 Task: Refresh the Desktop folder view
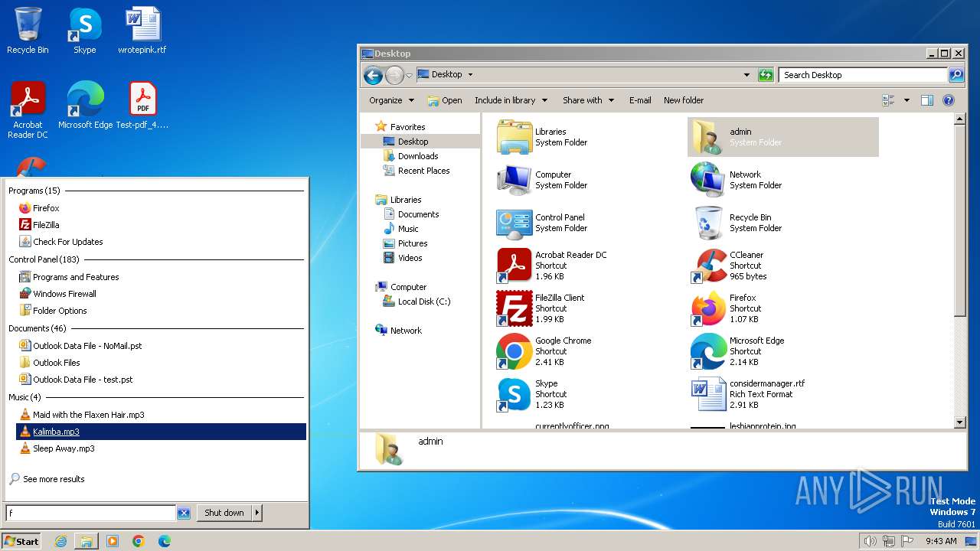(766, 75)
